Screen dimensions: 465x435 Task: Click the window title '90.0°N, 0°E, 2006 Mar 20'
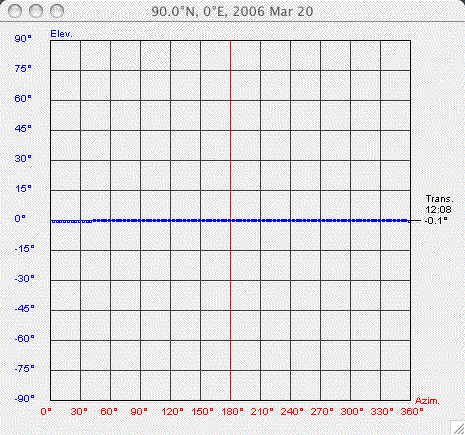(x=232, y=11)
